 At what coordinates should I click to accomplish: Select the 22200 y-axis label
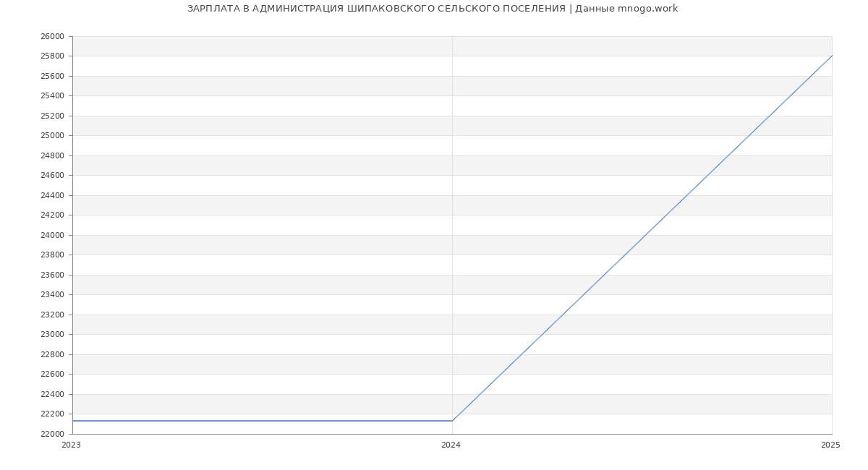[x=52, y=414]
